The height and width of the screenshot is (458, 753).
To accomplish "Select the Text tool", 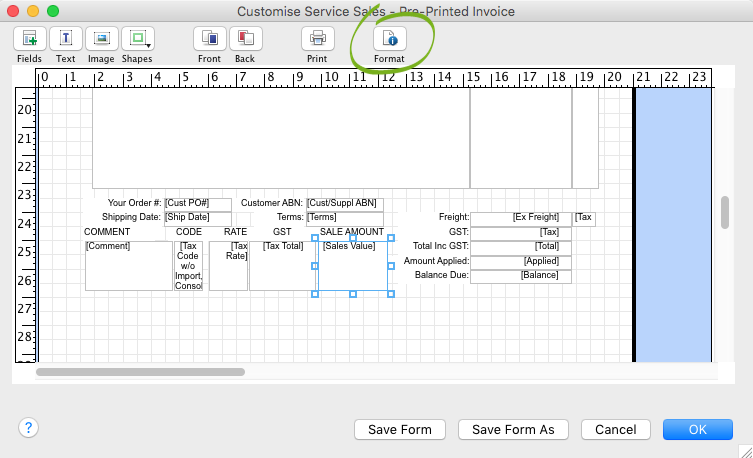I will coord(65,39).
